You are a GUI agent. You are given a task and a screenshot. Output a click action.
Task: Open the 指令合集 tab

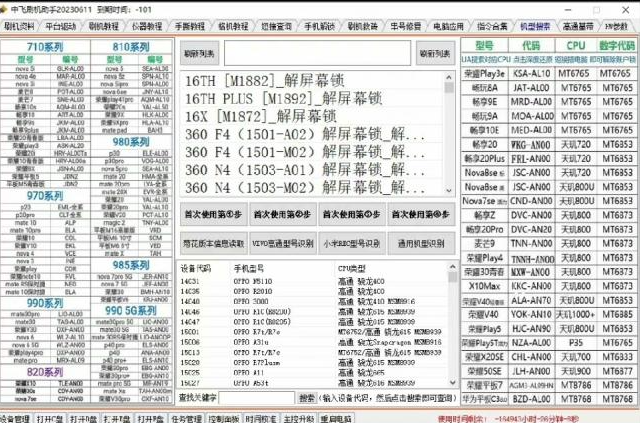492,27
